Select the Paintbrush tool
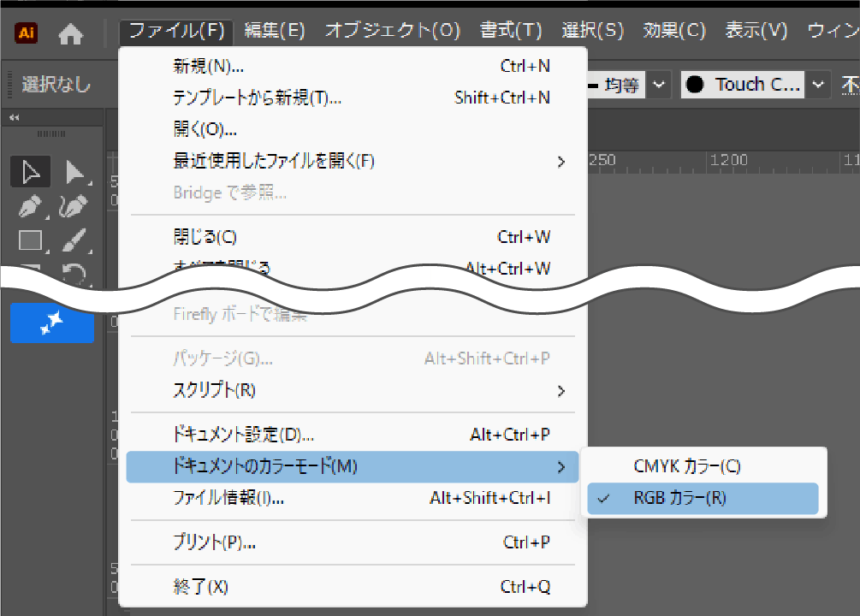Screen dimensions: 860x616 74,240
